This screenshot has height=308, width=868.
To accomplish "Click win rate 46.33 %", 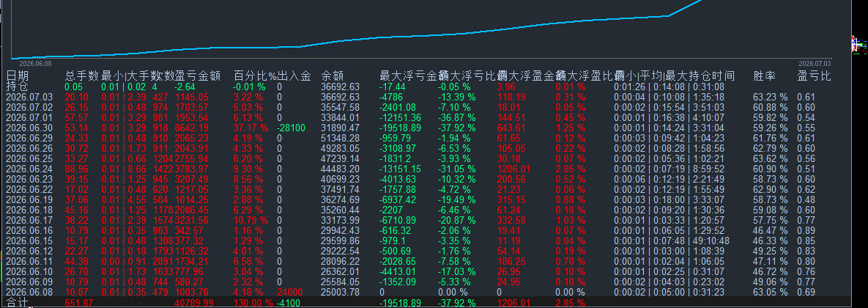I will pyautogui.click(x=771, y=241).
